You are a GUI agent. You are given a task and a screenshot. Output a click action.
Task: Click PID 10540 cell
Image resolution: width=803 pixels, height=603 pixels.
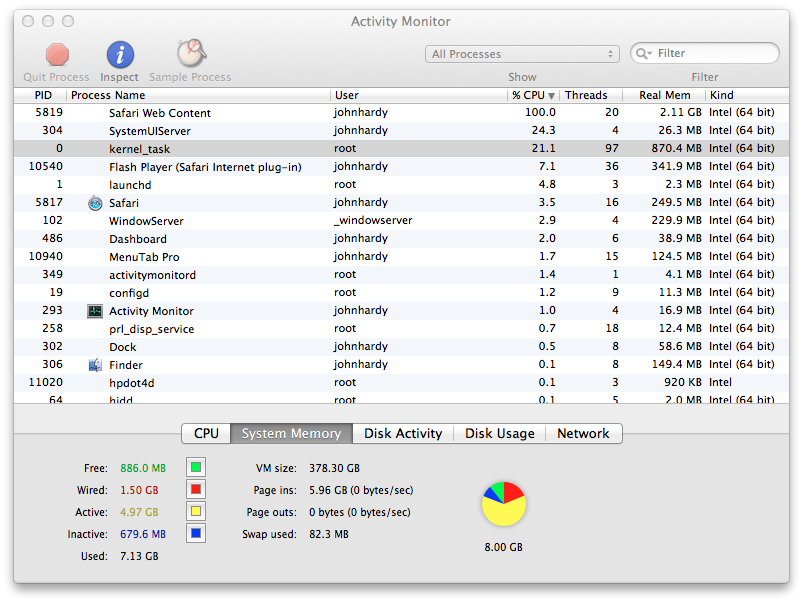pos(46,167)
